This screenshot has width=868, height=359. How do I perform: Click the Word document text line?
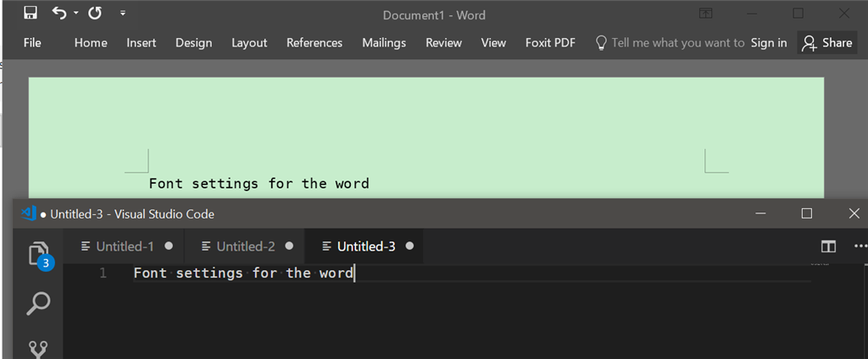[259, 183]
